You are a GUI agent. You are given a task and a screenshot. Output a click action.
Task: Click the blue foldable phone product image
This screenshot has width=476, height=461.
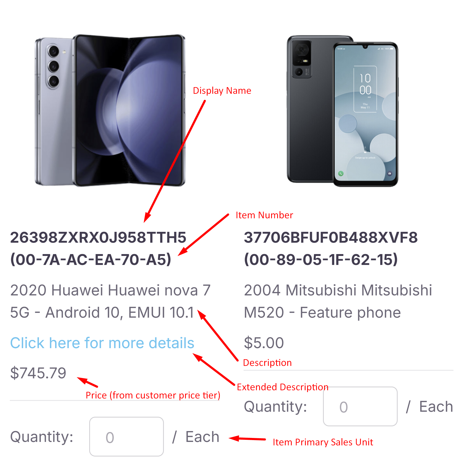[x=110, y=110]
